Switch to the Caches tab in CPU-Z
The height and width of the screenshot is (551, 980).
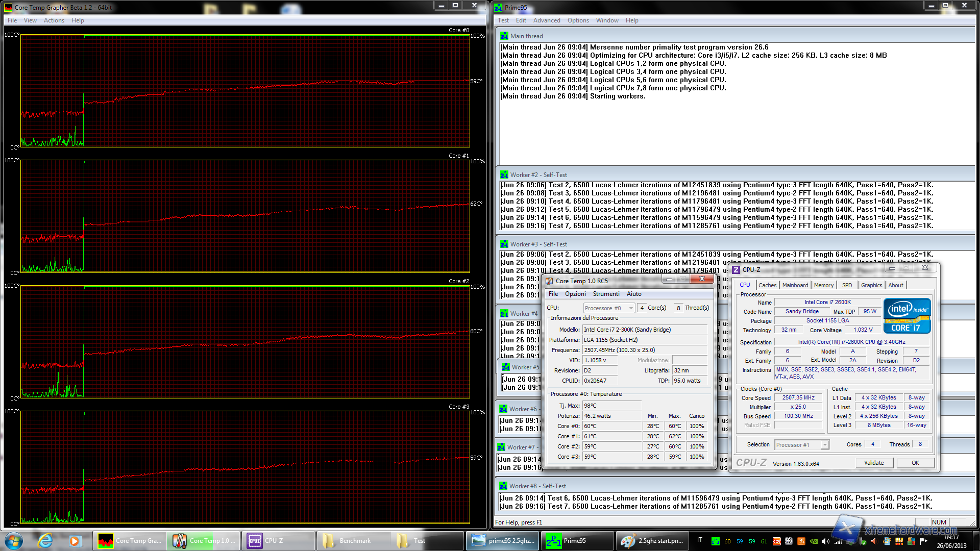(767, 285)
